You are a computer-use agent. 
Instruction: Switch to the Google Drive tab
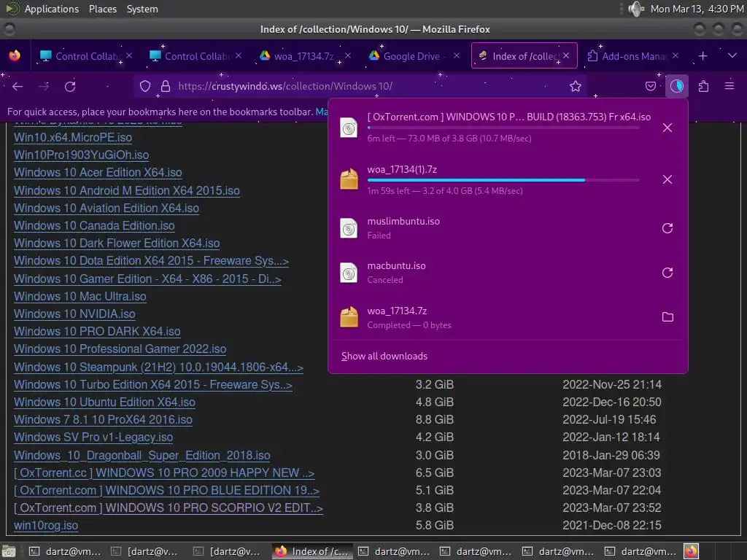413,56
